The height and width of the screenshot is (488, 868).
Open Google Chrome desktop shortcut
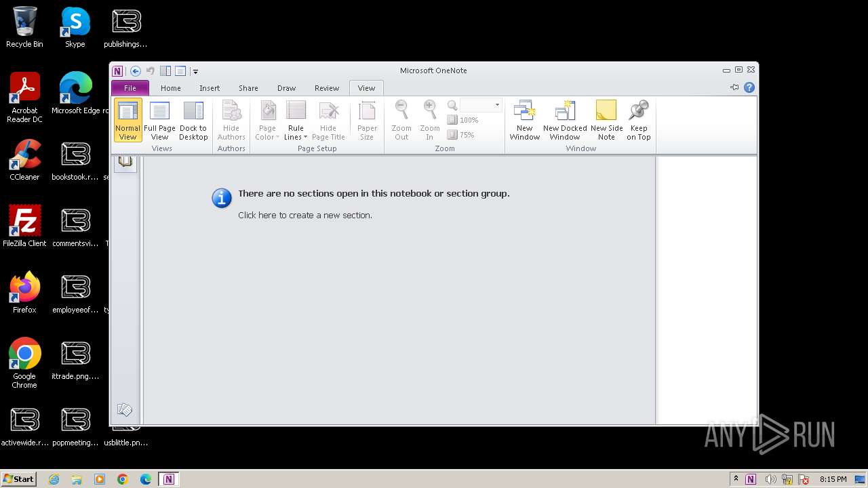(x=24, y=363)
